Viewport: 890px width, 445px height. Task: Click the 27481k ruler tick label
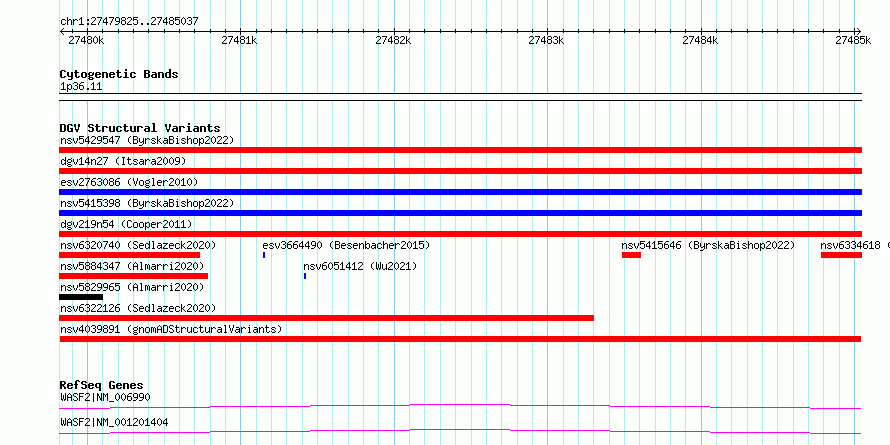(240, 40)
